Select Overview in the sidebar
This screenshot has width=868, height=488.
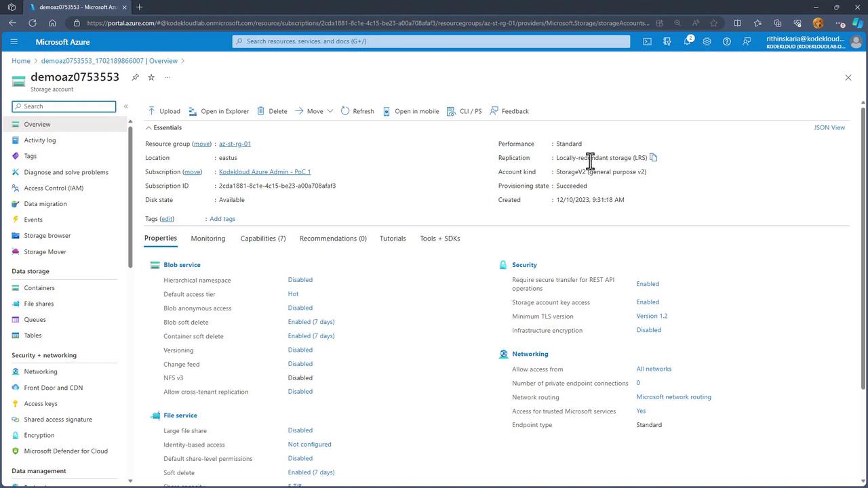[x=64, y=125]
